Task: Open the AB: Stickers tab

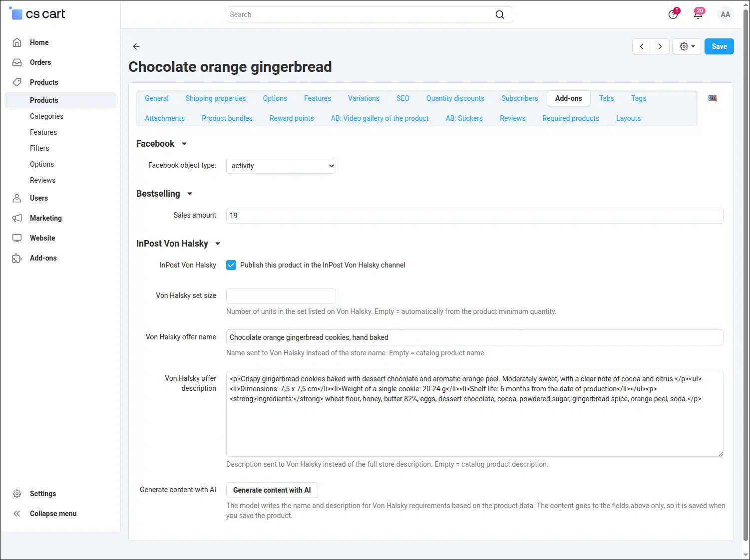Action: tap(464, 118)
